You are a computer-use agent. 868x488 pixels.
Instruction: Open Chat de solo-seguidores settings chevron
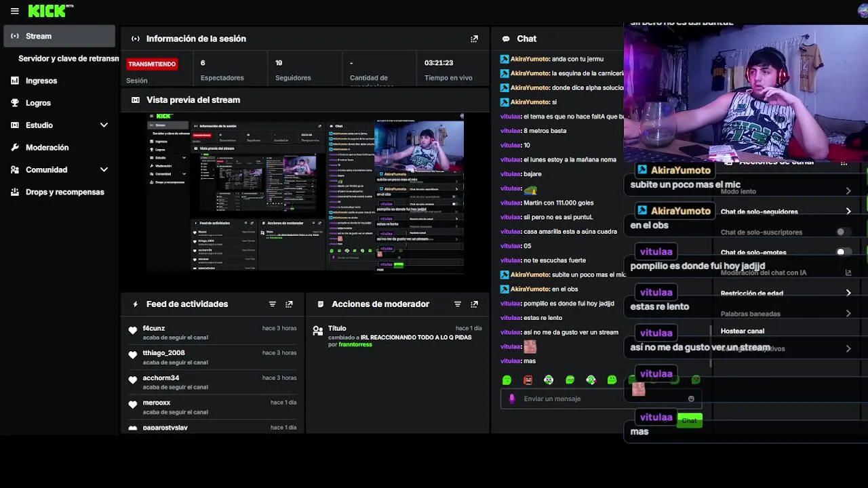click(x=848, y=211)
